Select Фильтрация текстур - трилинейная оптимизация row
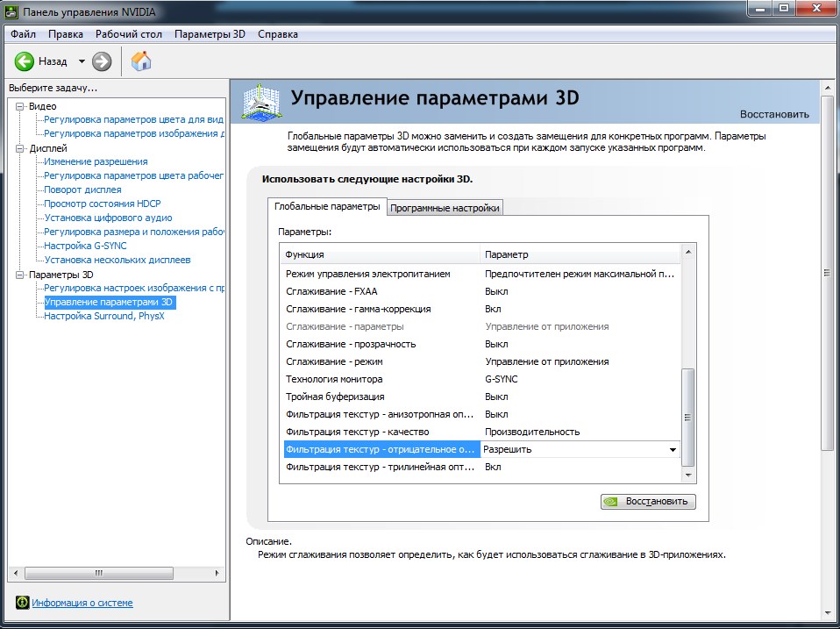 pos(481,468)
